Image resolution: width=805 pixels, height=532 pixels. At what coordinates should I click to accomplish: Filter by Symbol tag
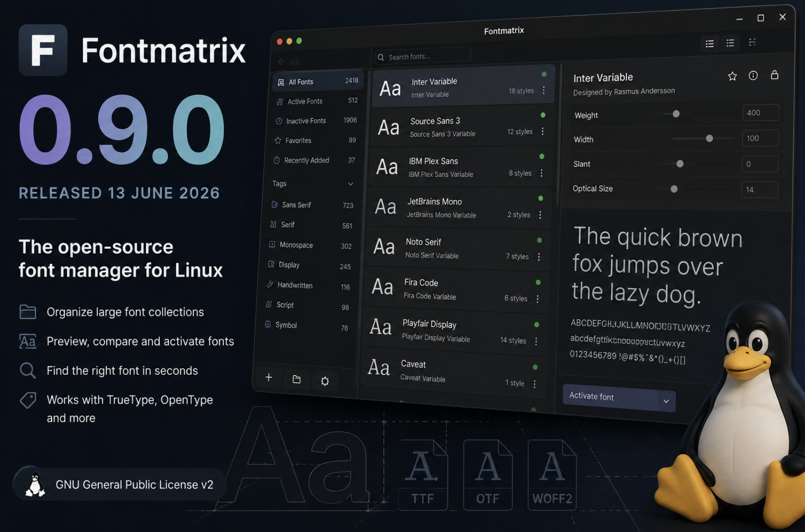coord(306,326)
